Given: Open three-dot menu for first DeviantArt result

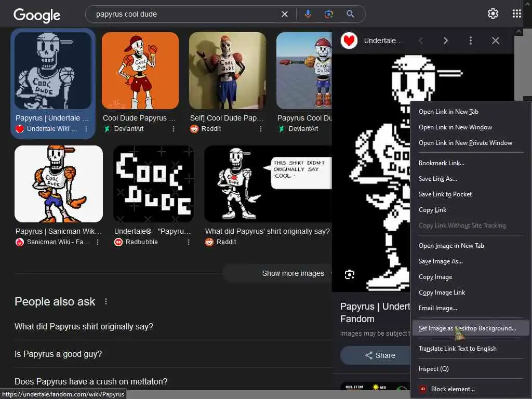Looking at the screenshot, I should coord(174,129).
